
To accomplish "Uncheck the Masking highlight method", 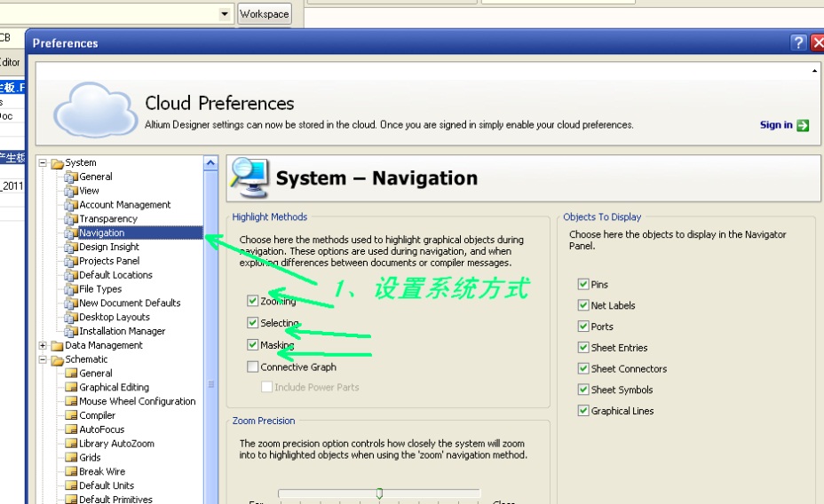I will (253, 345).
